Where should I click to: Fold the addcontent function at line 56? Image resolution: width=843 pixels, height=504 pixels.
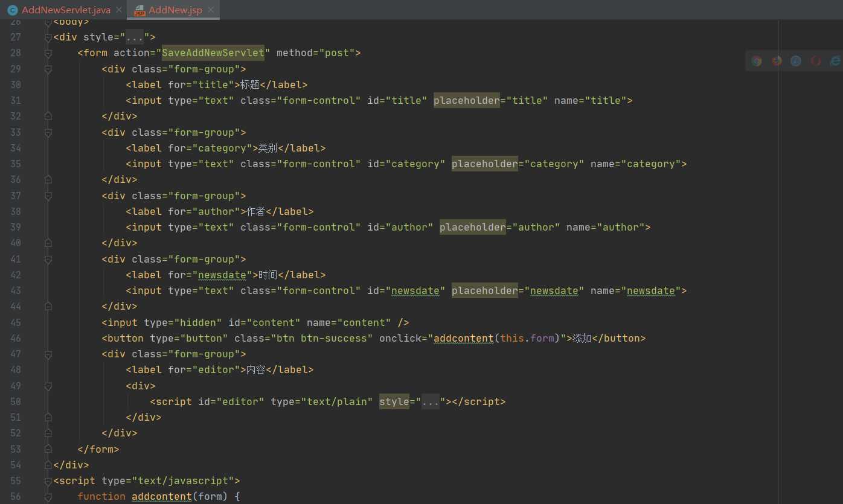48,496
